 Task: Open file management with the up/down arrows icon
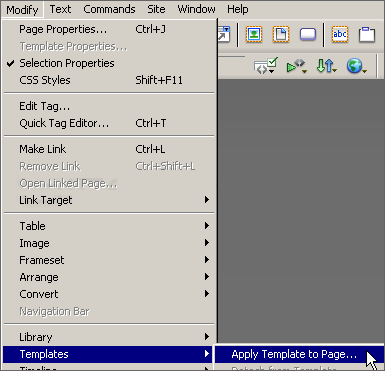point(326,66)
